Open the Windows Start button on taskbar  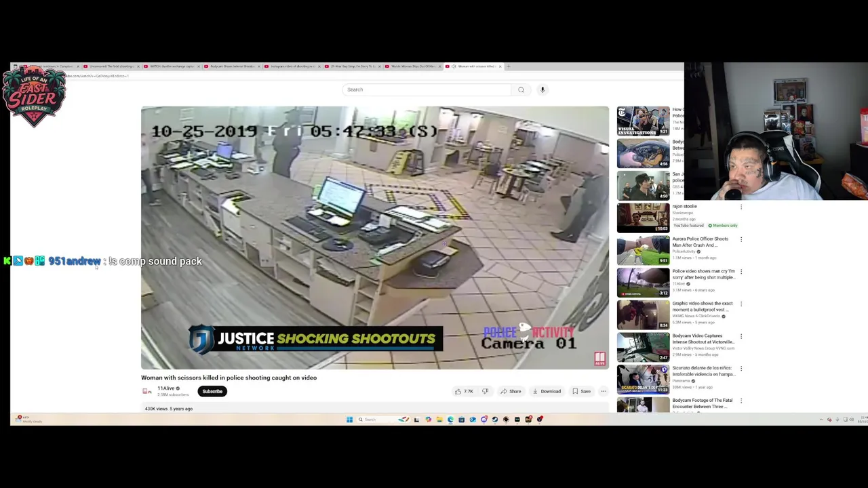pos(349,420)
